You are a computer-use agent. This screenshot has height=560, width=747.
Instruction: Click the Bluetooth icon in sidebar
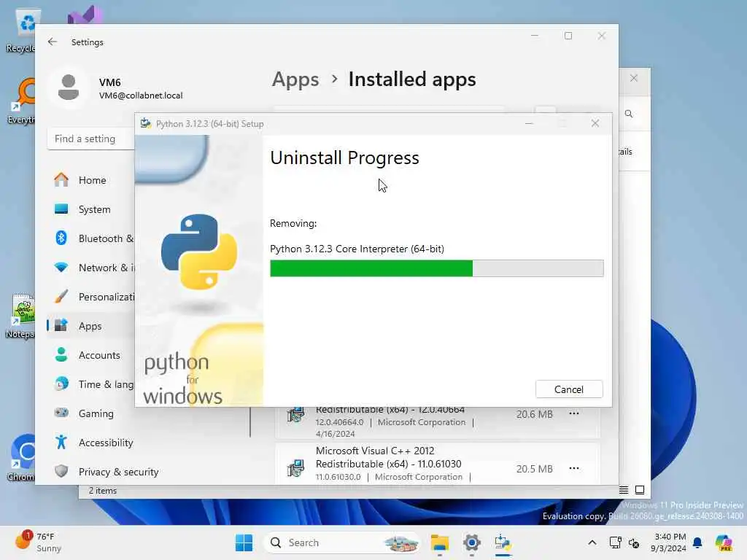pyautogui.click(x=61, y=238)
